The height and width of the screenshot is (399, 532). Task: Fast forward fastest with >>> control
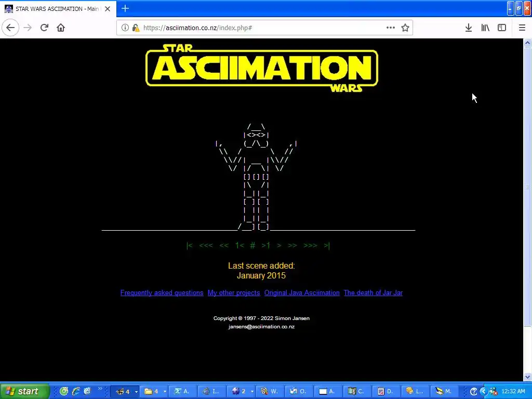(311, 245)
